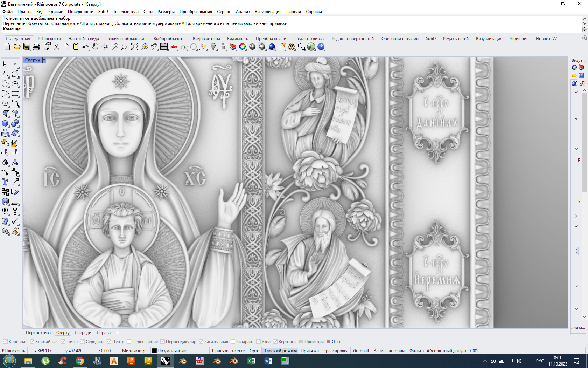
Task: Click the blue sphere render icon
Action: click(272, 47)
